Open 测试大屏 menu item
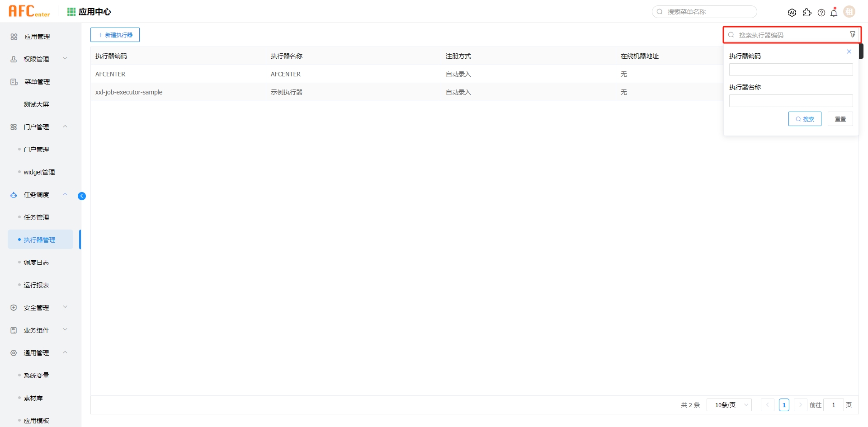 (36, 104)
